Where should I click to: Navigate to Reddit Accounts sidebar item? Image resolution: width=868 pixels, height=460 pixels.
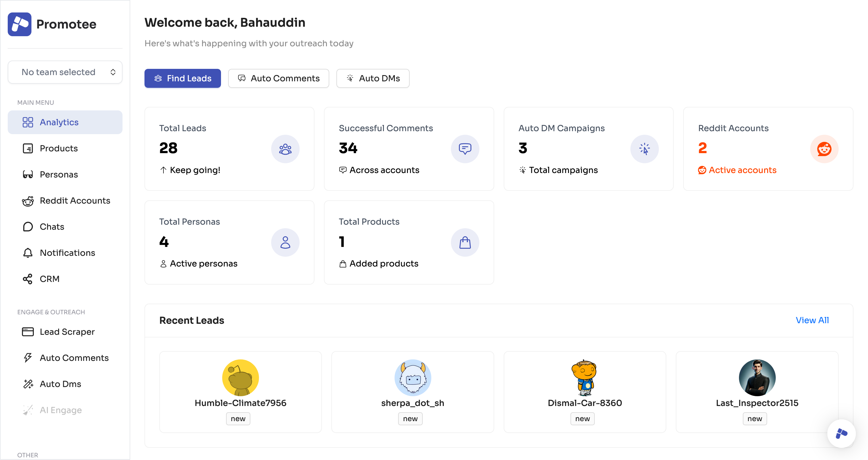(x=75, y=201)
